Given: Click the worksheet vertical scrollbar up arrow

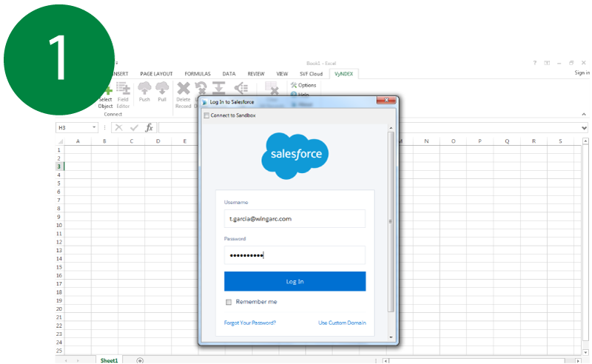Looking at the screenshot, I should tap(585, 141).
